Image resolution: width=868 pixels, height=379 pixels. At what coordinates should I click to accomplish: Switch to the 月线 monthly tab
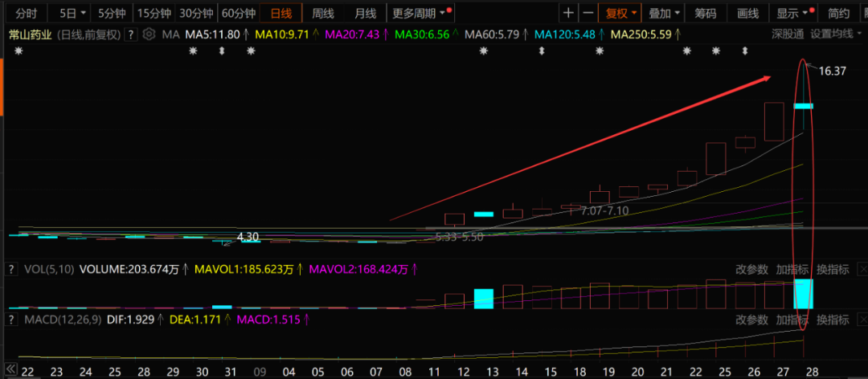coord(365,14)
